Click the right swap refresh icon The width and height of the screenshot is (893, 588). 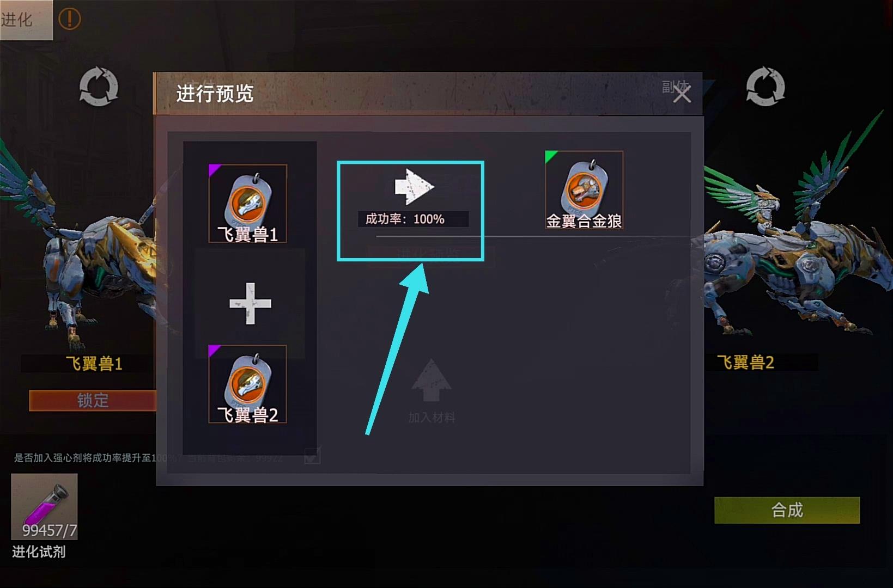tap(765, 86)
